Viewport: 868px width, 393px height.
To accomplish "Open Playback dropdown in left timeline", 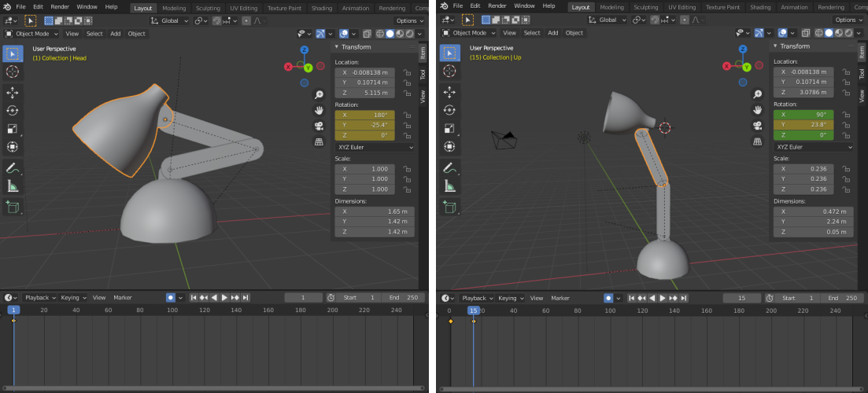I will 40,297.
